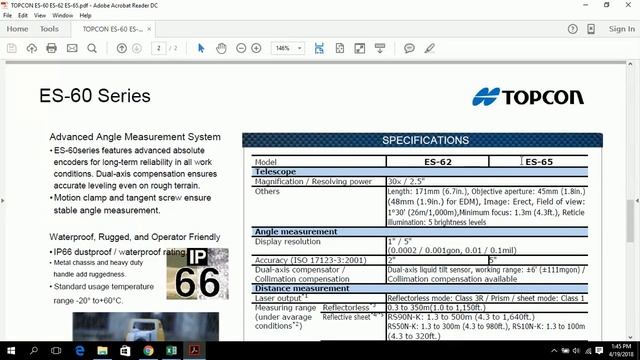Click the Distance measurement section header
Screen dimensions: 640x360
(420, 289)
